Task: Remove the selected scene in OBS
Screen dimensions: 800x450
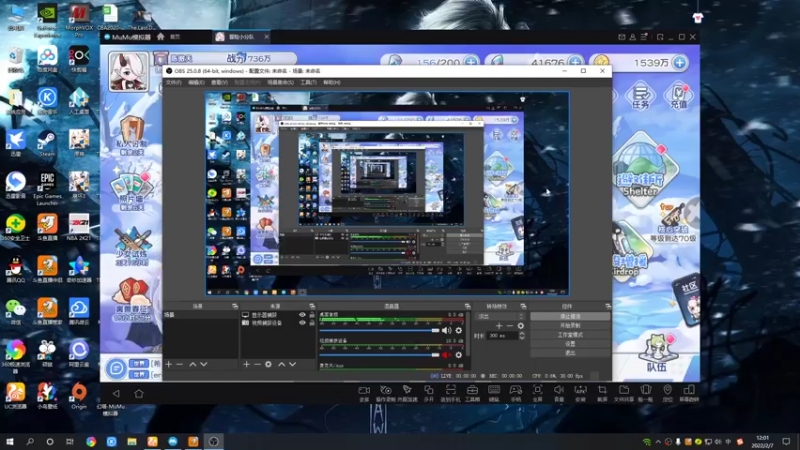Action: click(x=180, y=364)
